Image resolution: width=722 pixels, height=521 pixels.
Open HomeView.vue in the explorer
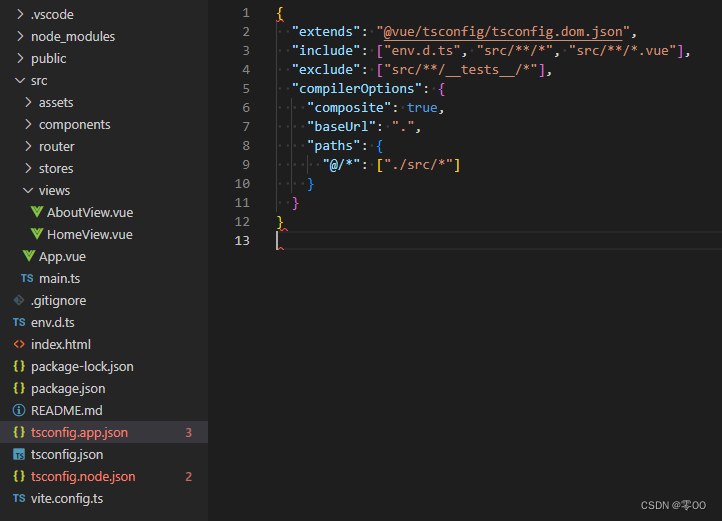pyautogui.click(x=90, y=234)
